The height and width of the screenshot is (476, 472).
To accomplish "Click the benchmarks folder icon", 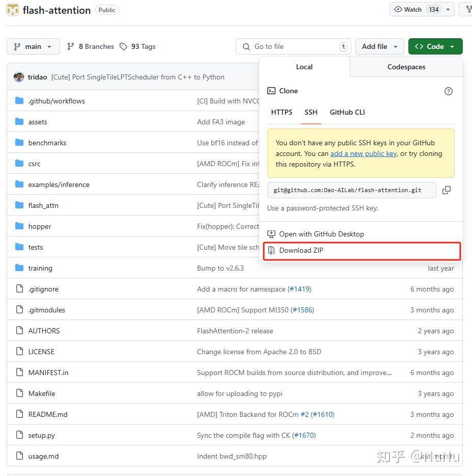I will tap(19, 143).
